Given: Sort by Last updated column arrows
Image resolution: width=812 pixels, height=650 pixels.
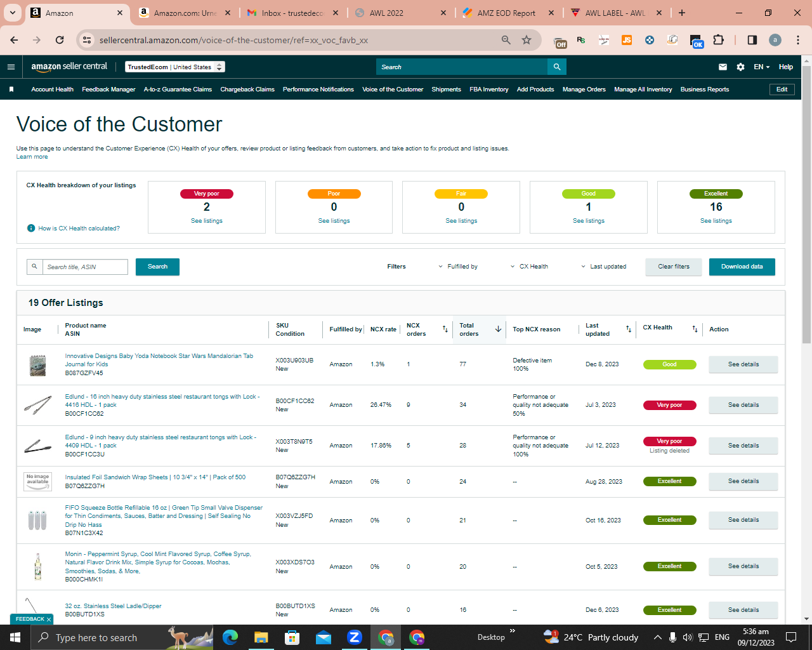Looking at the screenshot, I should coord(629,329).
